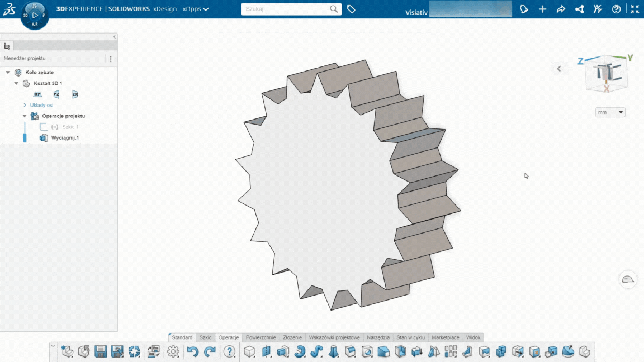
Task: Open xDesign xApps dropdown chevron
Action: (206, 9)
